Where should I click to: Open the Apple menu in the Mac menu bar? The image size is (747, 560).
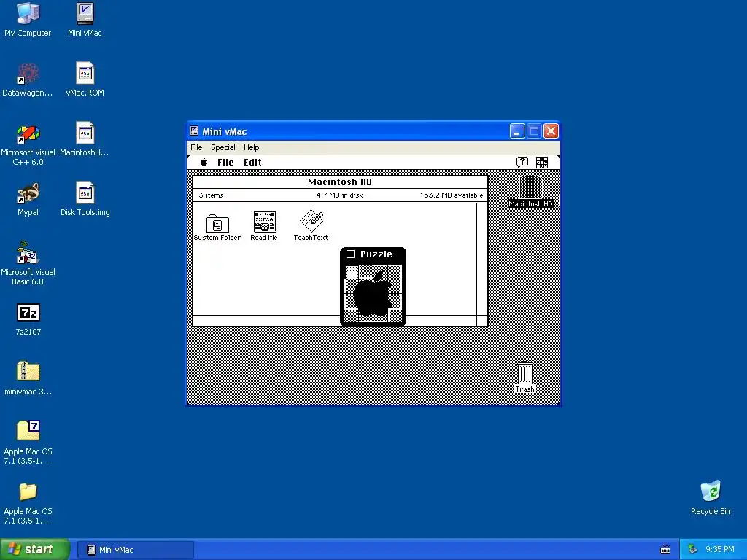click(x=204, y=162)
